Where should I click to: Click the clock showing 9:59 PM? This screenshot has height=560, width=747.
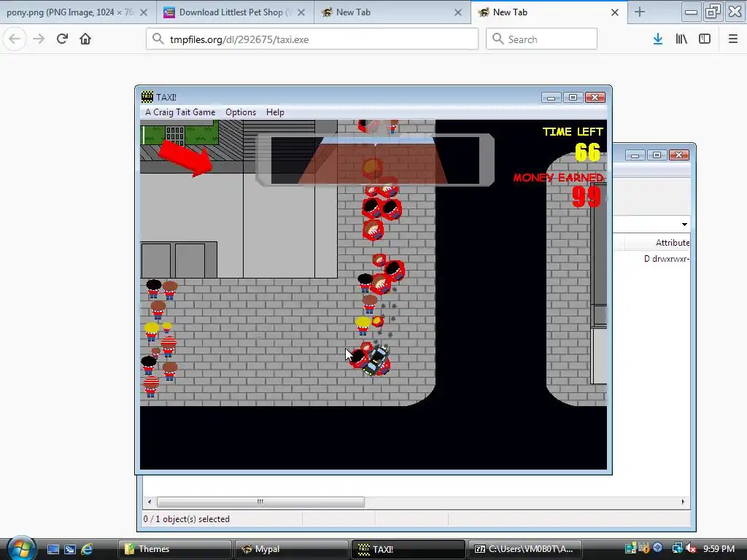(x=719, y=549)
